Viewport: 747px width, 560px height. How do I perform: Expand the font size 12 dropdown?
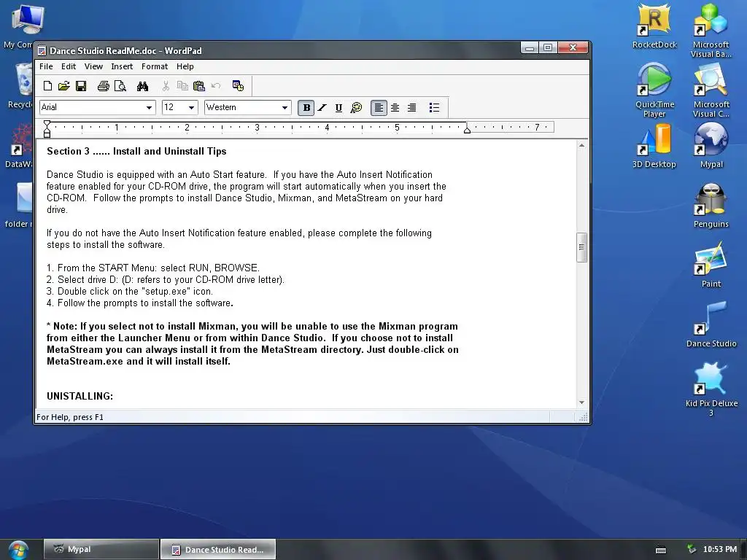tap(192, 108)
